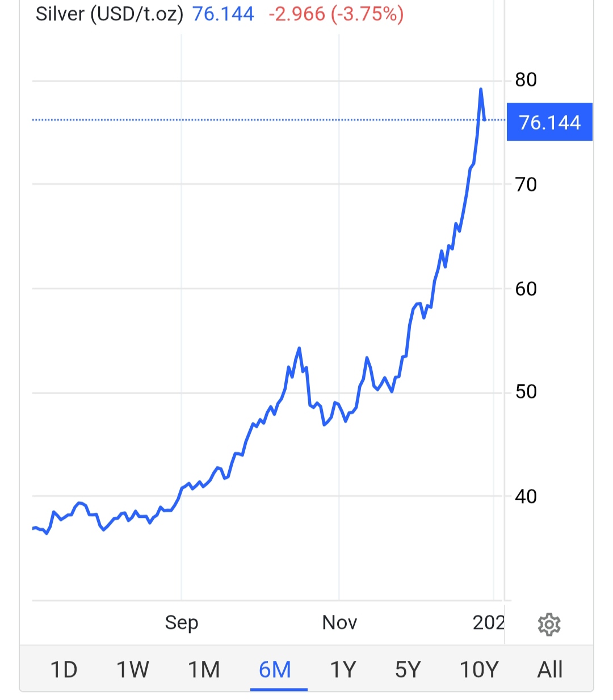Click the 60 price axis label
The width and height of the screenshot is (613, 700).
pos(526,289)
